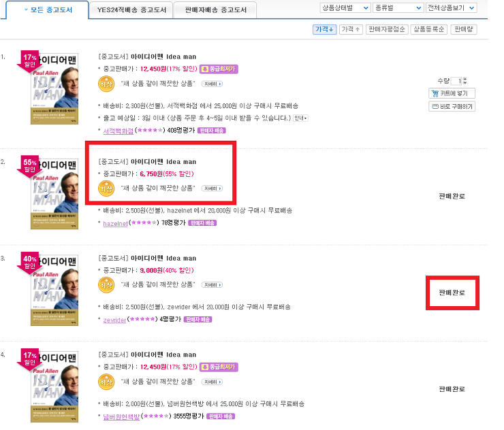The height and width of the screenshot is (430, 504).
Task: Switch to YES24직배송 중고도서 tab
Action: [131, 10]
